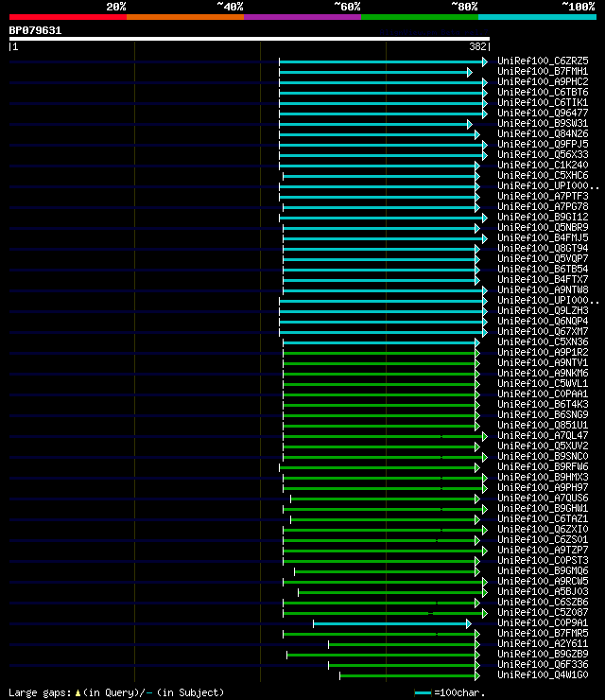Click the UniRef100_A7QL47 text label
Viewport: 605px width, 700px height.
[543, 435]
